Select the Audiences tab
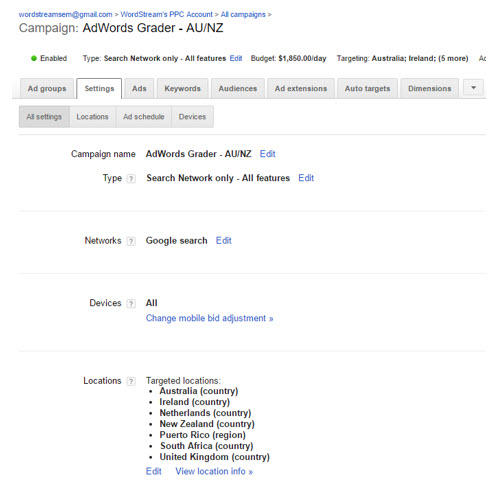The image size is (497, 483). tap(238, 89)
